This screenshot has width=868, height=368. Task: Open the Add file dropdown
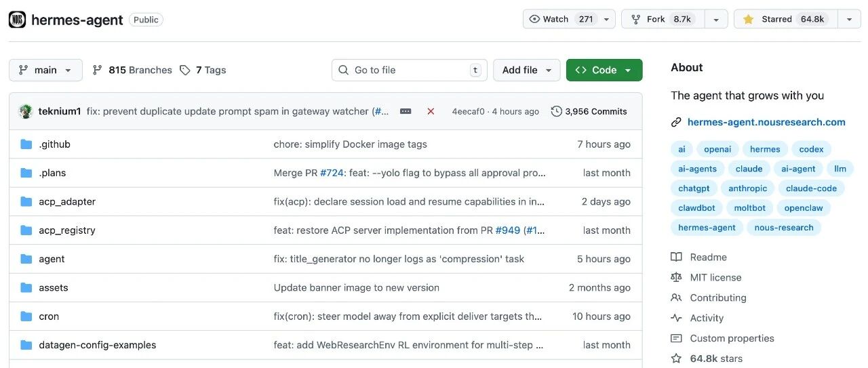click(527, 70)
